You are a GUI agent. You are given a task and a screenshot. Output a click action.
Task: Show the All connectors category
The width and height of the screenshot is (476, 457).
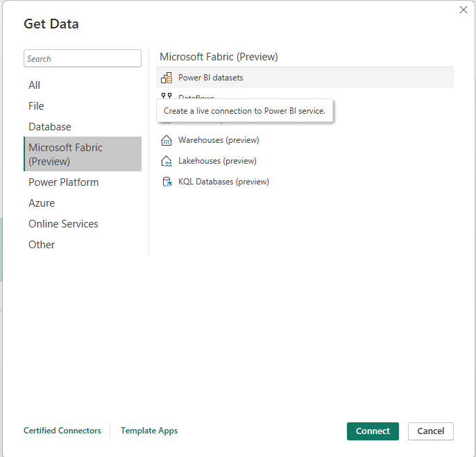point(35,85)
